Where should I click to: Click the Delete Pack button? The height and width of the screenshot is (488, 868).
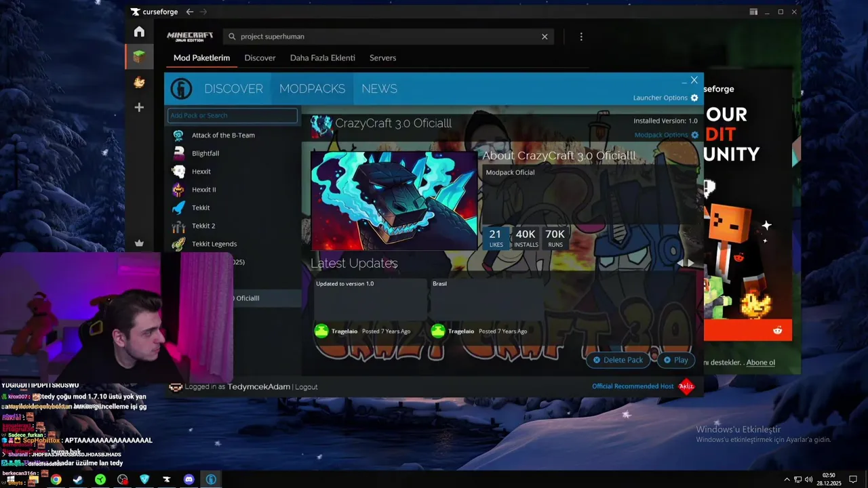pyautogui.click(x=618, y=360)
